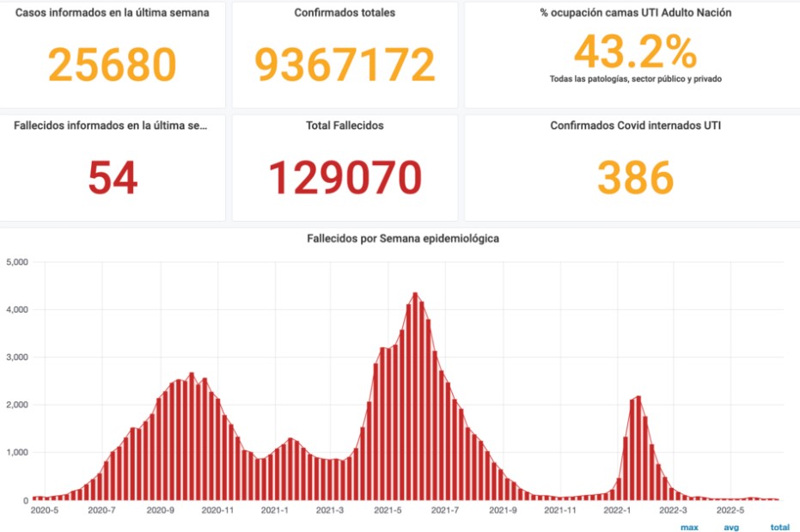Viewport: 800px width, 532px height.
Task: Open the Confirmados totales panel title menu
Action: coord(345,13)
